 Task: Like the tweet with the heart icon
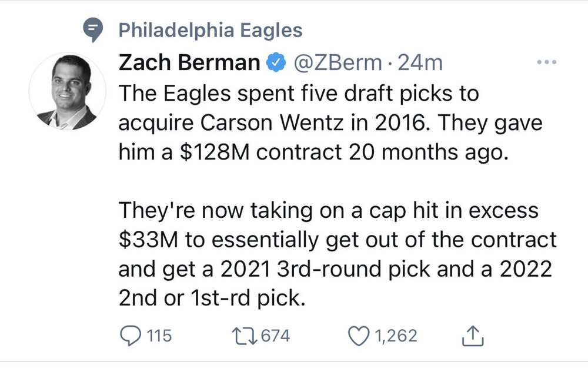(358, 336)
